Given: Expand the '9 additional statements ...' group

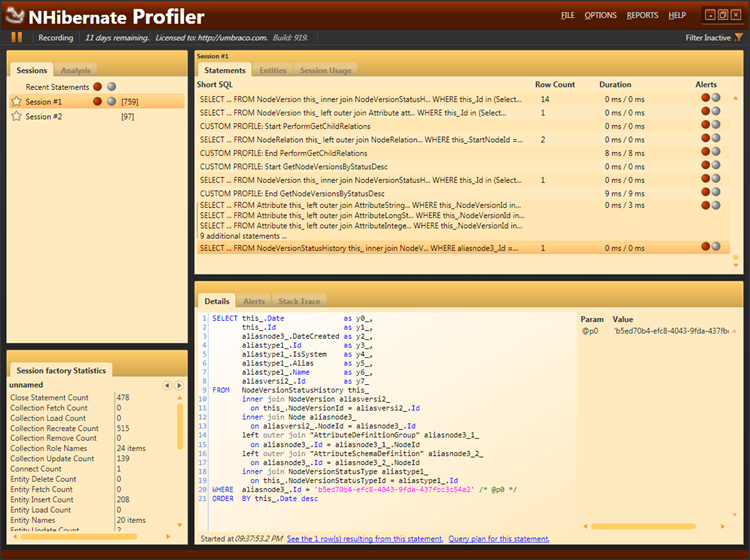Looking at the screenshot, I should [243, 236].
